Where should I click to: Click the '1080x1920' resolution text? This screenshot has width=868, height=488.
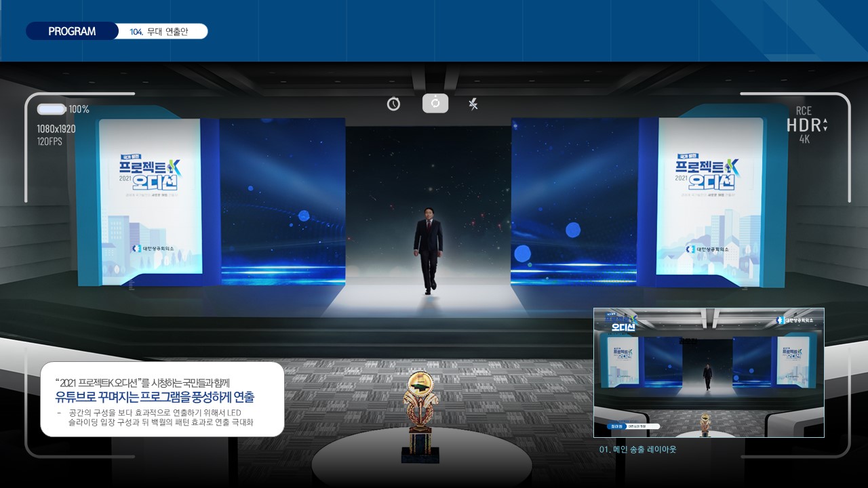pos(56,129)
